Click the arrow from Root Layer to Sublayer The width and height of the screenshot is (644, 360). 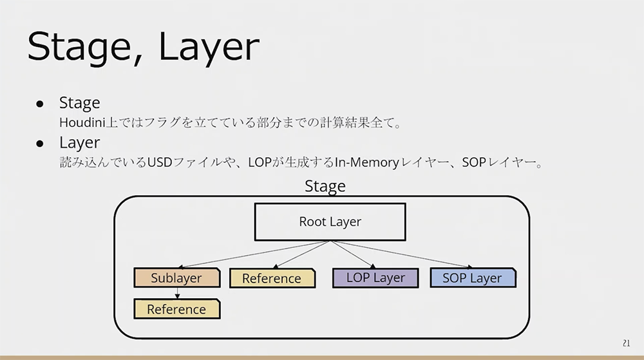point(251,254)
